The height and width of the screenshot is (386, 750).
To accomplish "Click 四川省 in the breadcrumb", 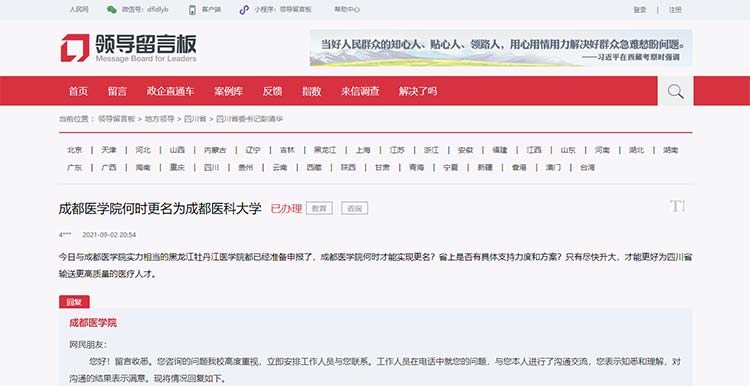I will 195,119.
